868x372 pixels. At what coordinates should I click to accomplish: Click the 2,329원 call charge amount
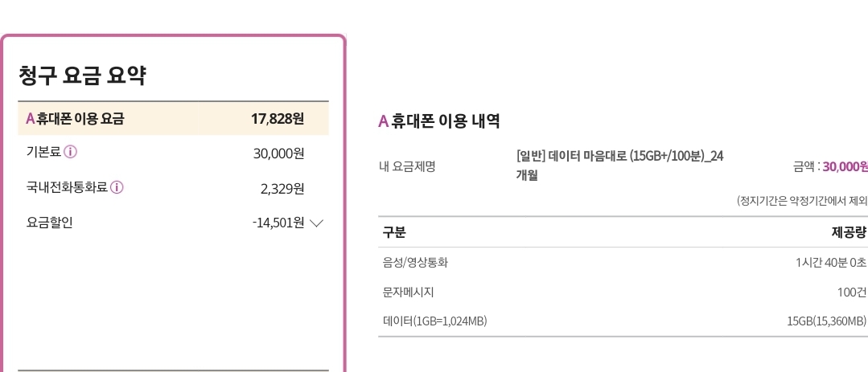point(282,189)
